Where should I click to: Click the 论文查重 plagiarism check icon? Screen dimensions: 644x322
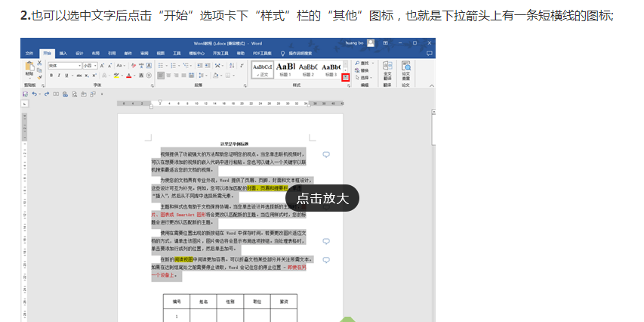tap(405, 72)
